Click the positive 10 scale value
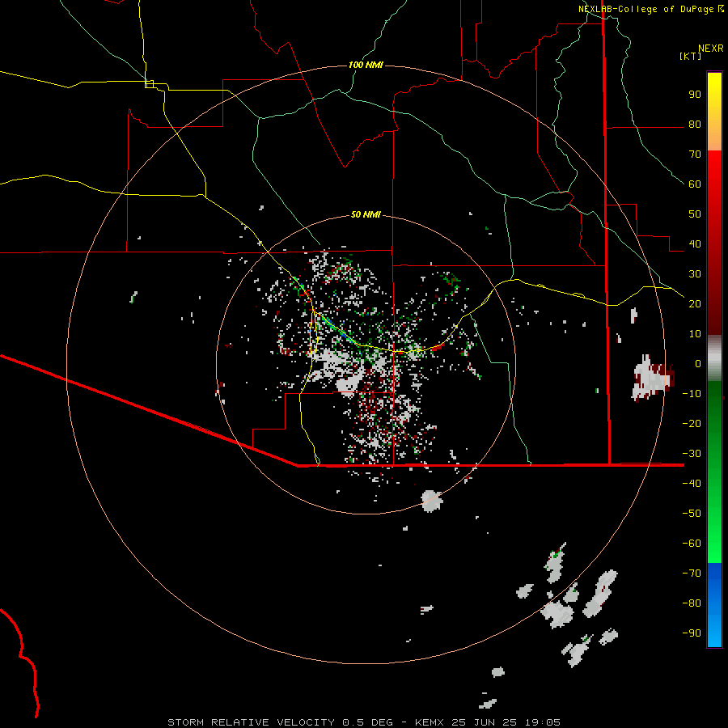Viewport: 728px width, 728px height. [695, 334]
